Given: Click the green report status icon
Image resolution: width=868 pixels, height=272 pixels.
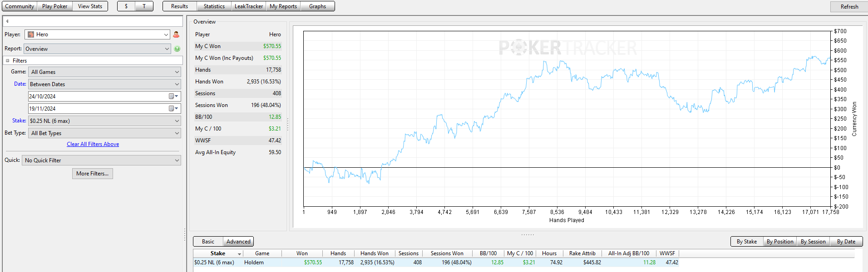Looking at the screenshot, I should (177, 49).
